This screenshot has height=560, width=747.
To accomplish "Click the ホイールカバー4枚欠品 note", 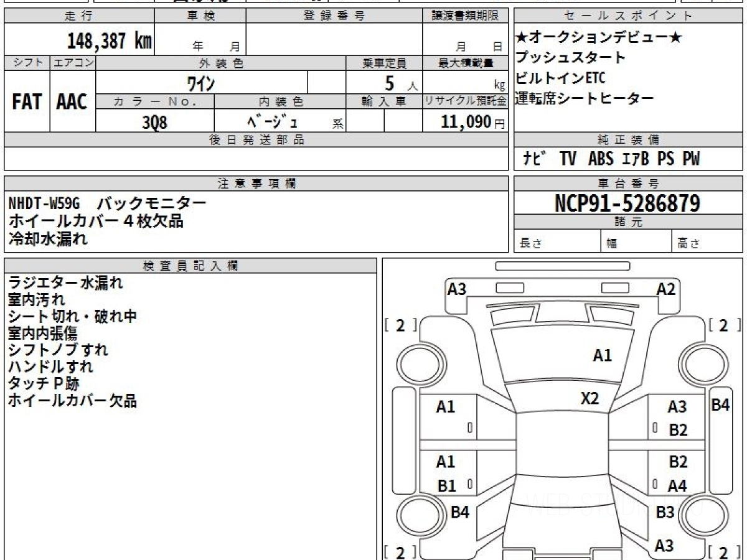I will pos(96,221).
